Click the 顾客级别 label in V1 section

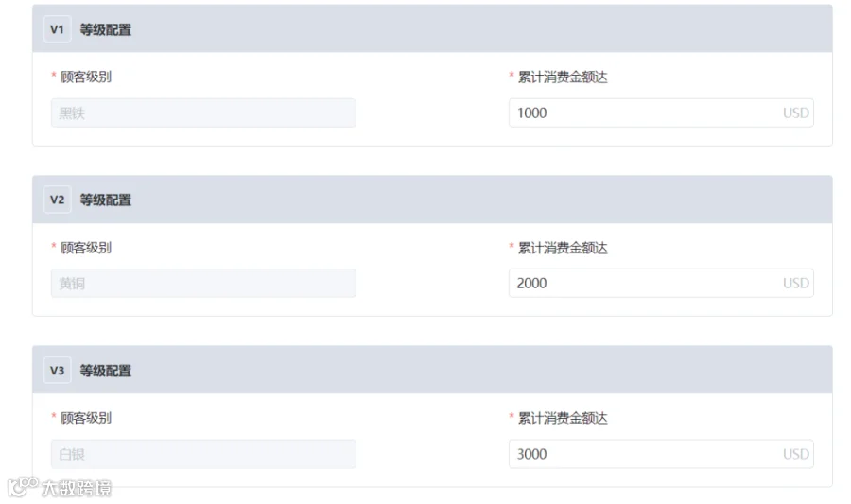pos(86,77)
